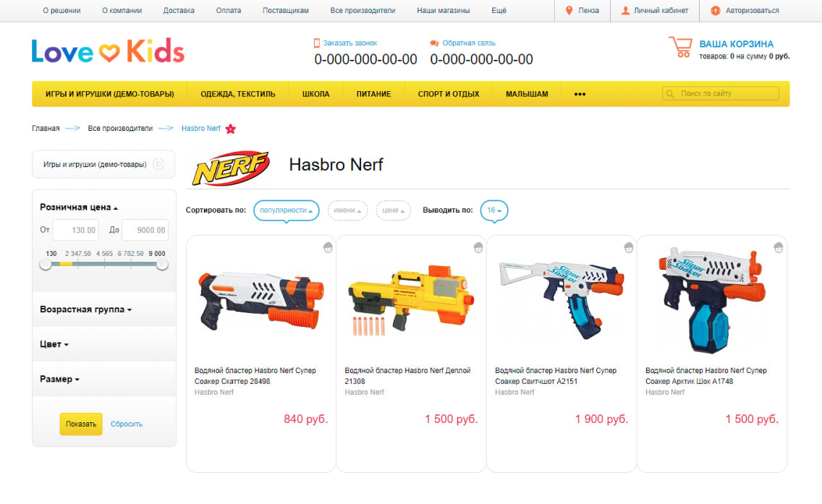Open the items per page dropdown showing 16

(x=493, y=210)
